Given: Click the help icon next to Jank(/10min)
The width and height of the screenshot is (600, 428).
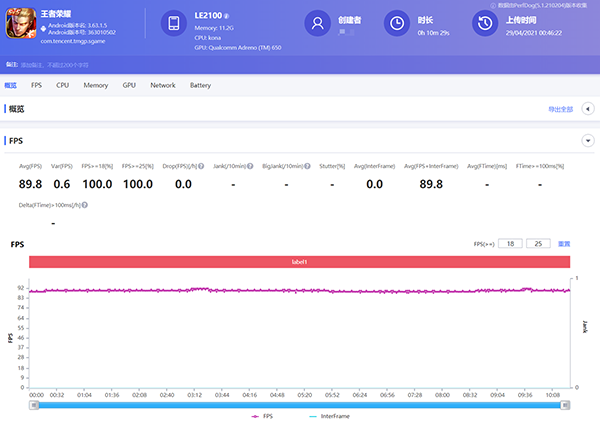Looking at the screenshot, I should [248, 166].
